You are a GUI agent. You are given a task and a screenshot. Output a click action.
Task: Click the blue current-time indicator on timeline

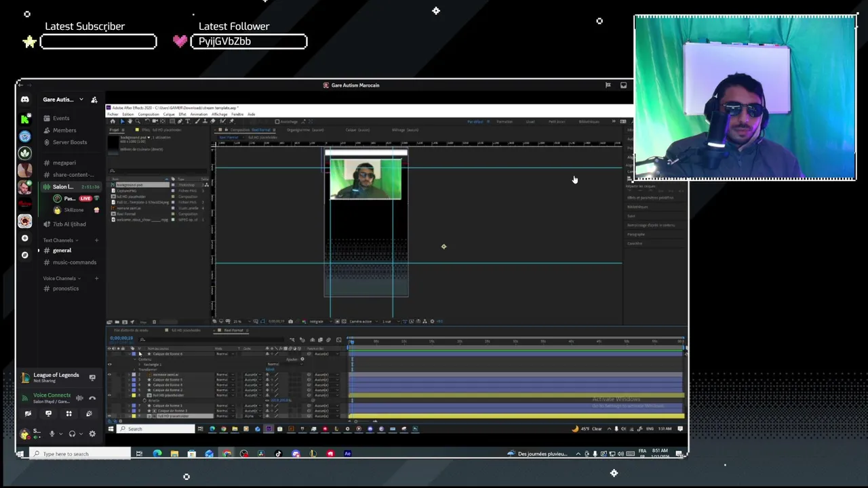(351, 341)
